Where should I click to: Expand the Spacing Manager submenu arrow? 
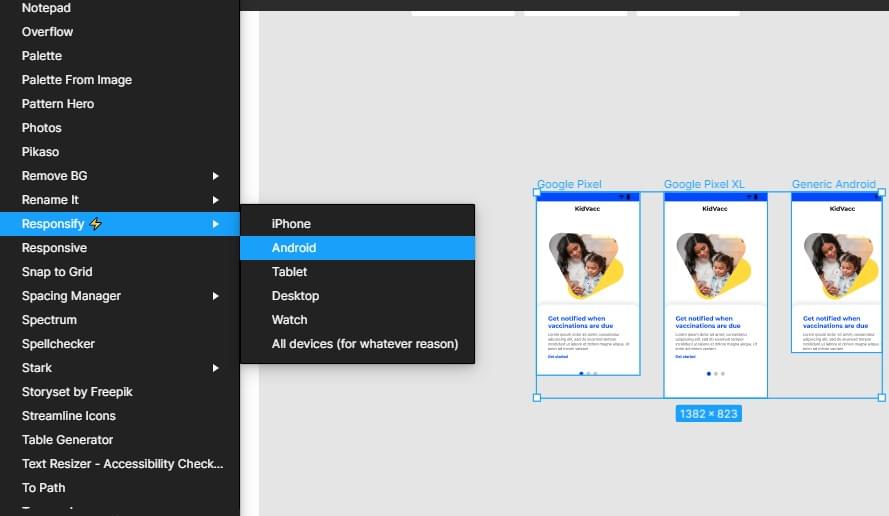(x=216, y=296)
